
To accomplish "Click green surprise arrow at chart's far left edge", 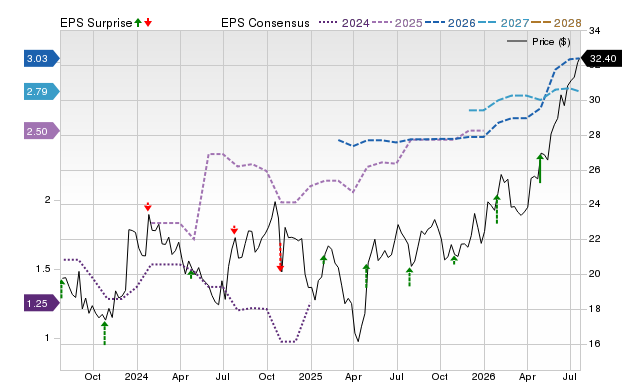I will [x=62, y=289].
